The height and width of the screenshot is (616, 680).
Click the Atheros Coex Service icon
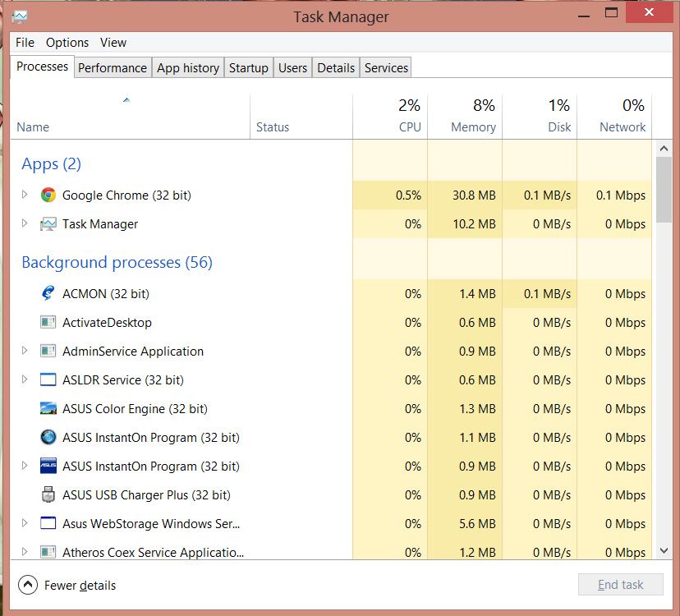pyautogui.click(x=48, y=552)
